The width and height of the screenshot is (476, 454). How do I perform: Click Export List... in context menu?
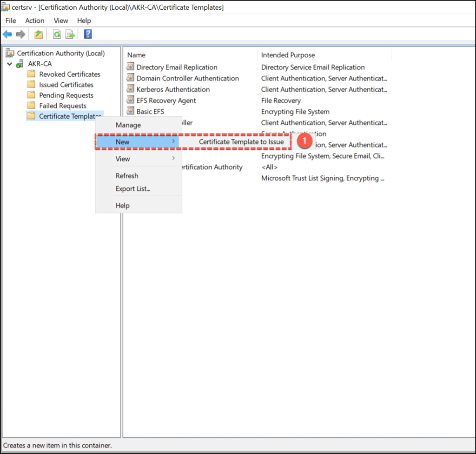tap(132, 189)
